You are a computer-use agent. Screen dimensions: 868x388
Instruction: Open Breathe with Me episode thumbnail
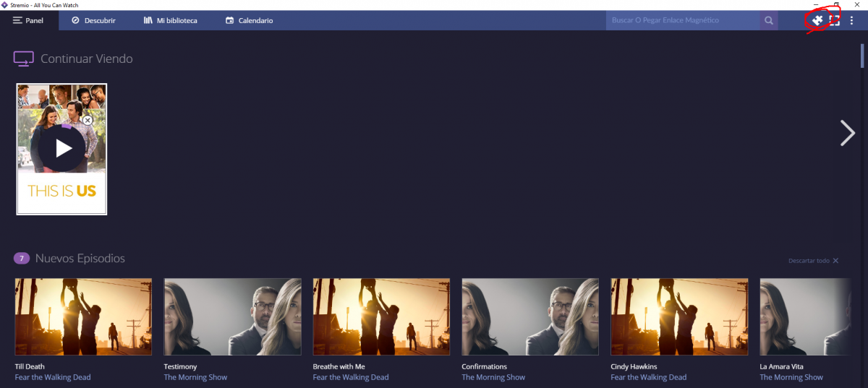381,316
